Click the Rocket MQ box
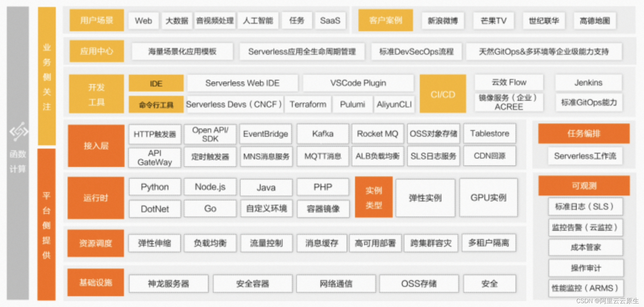Image resolution: width=644 pixels, height=307 pixels. click(x=378, y=134)
